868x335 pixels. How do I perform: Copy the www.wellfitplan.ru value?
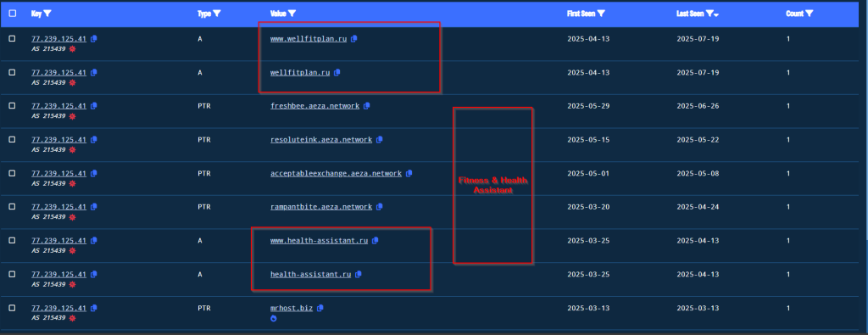[x=354, y=39]
